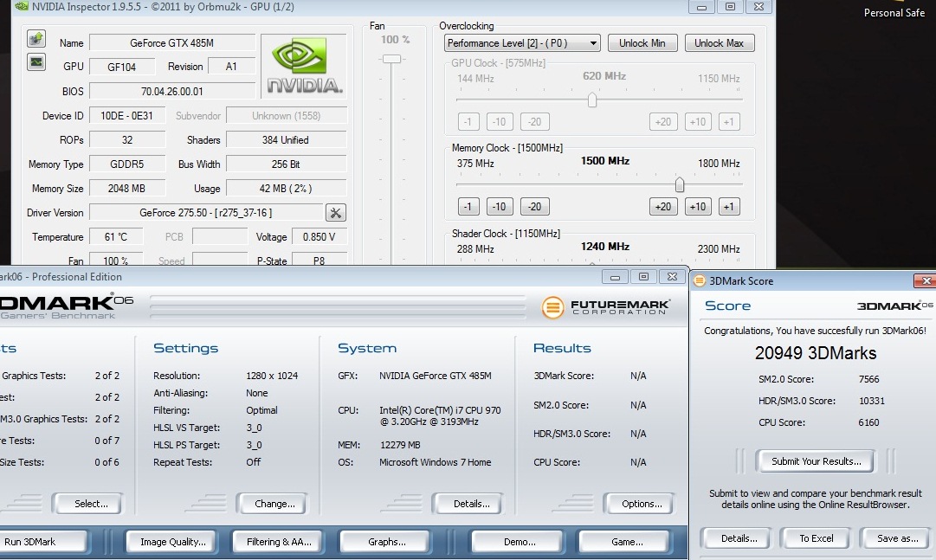936x560 pixels.
Task: Click the GPU Clock slider handle
Action: pyautogui.click(x=591, y=100)
